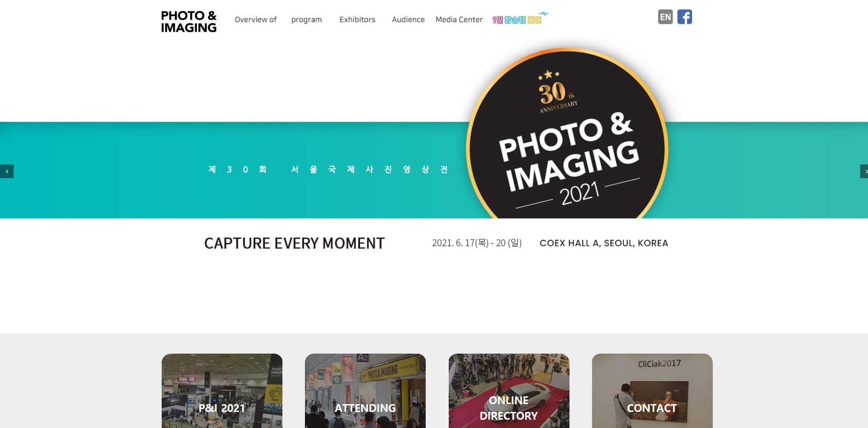Click the CAPTURE EVERY MOMENT heading
868x428 pixels.
294,243
